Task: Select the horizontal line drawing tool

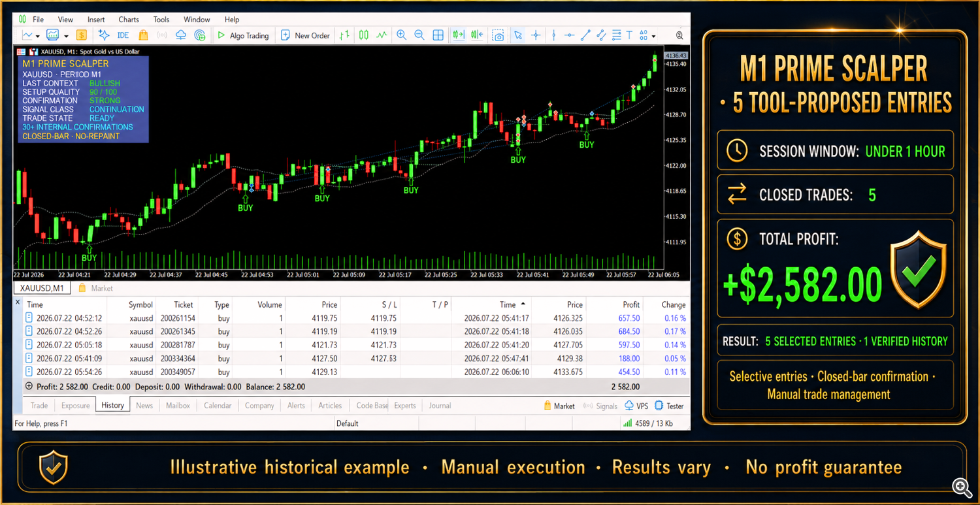Action: tap(570, 35)
